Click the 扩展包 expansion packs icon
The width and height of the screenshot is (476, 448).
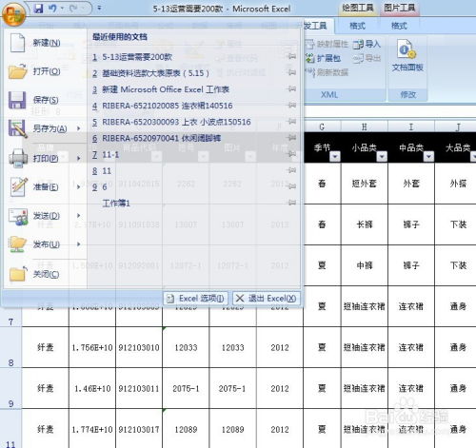tap(323, 58)
